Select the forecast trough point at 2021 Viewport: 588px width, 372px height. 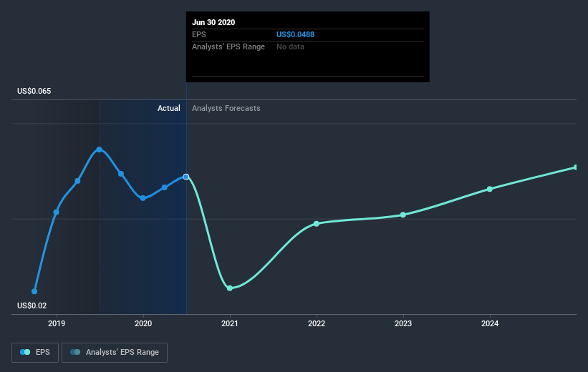(230, 288)
